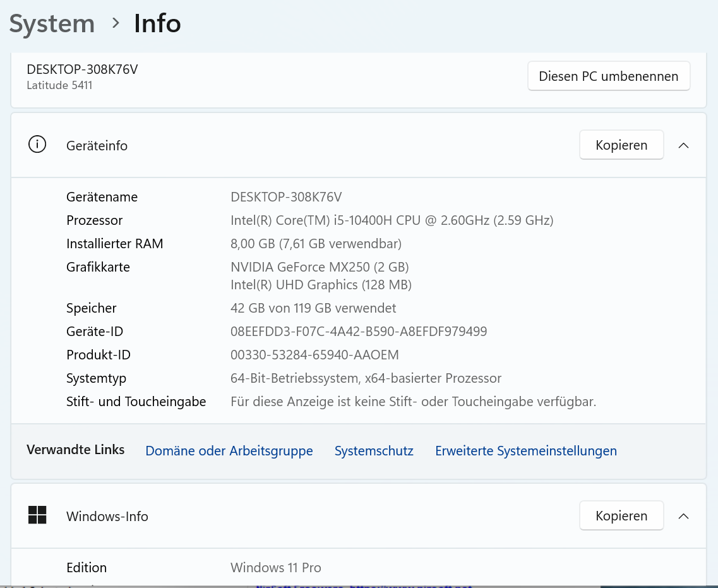Open Domäne oder Arbeitsgruppe link

point(229,450)
